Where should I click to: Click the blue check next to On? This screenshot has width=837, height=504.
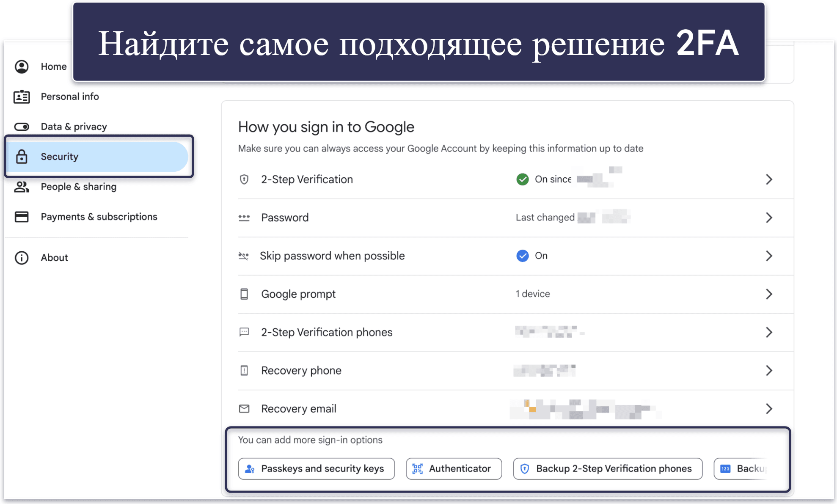click(523, 256)
